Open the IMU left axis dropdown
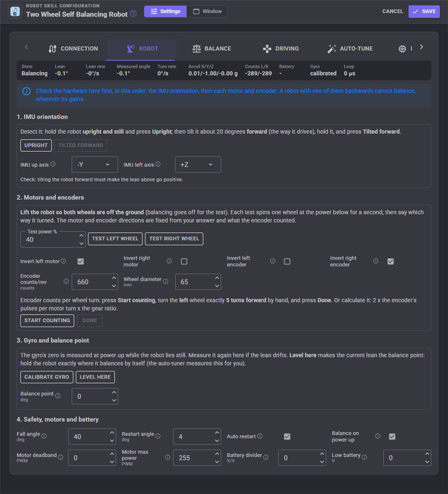Screen dimensions: 448x494 [198, 165]
